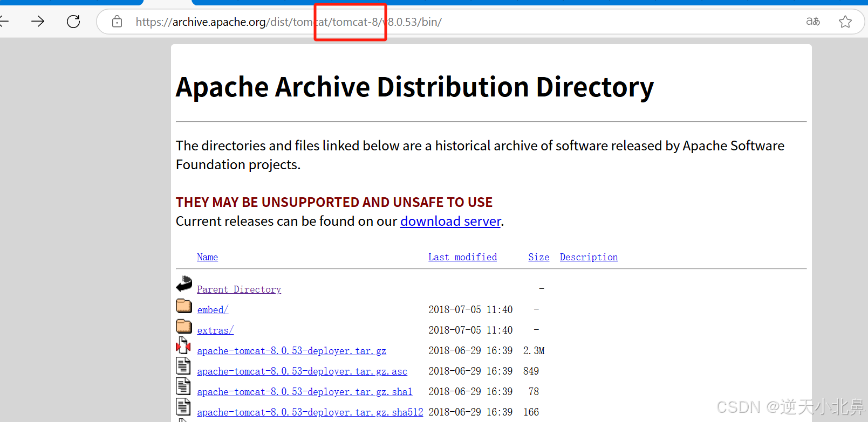Open the embed/ directory link
This screenshot has height=422, width=868.
(x=213, y=310)
